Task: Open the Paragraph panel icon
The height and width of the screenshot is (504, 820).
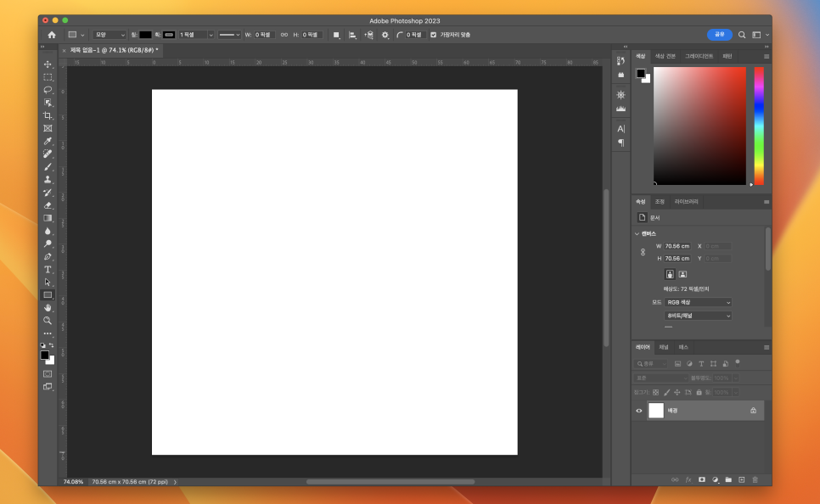Action: point(621,143)
